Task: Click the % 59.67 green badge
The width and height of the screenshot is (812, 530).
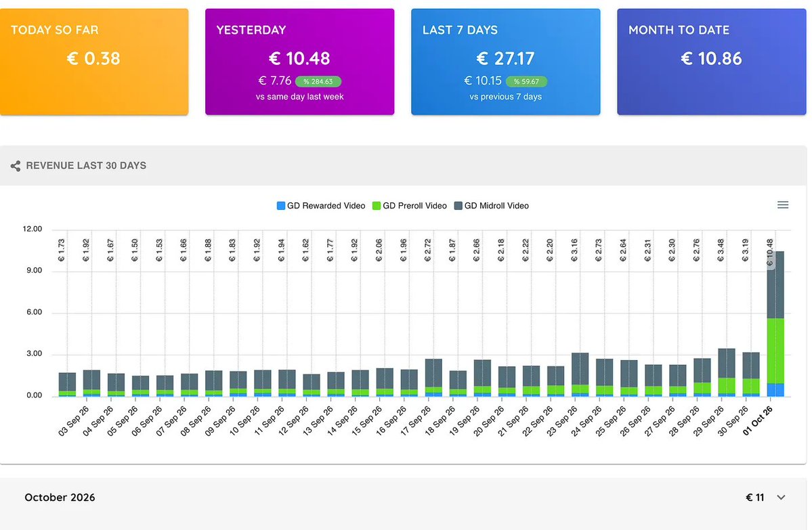Action: tap(526, 81)
